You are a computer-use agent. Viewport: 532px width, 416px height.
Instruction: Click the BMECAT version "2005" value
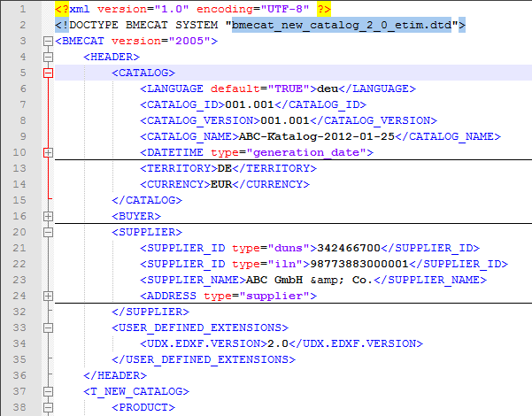tap(189, 41)
